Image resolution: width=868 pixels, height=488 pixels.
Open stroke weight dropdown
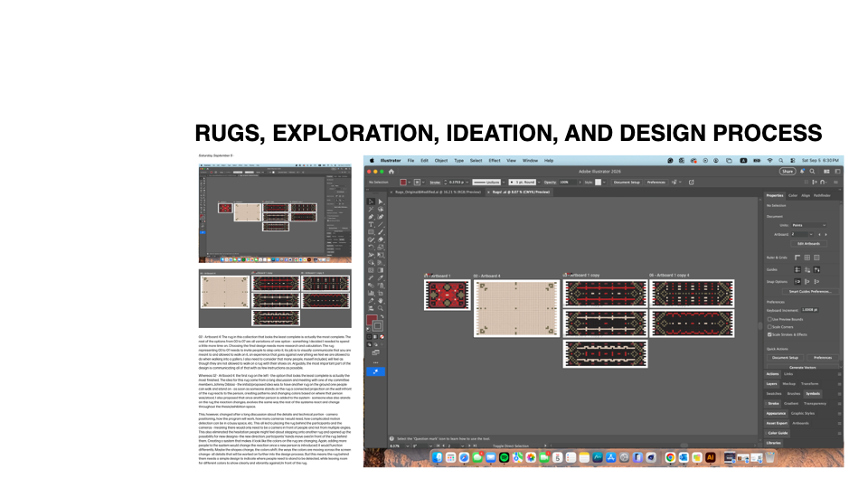pyautogui.click(x=467, y=182)
